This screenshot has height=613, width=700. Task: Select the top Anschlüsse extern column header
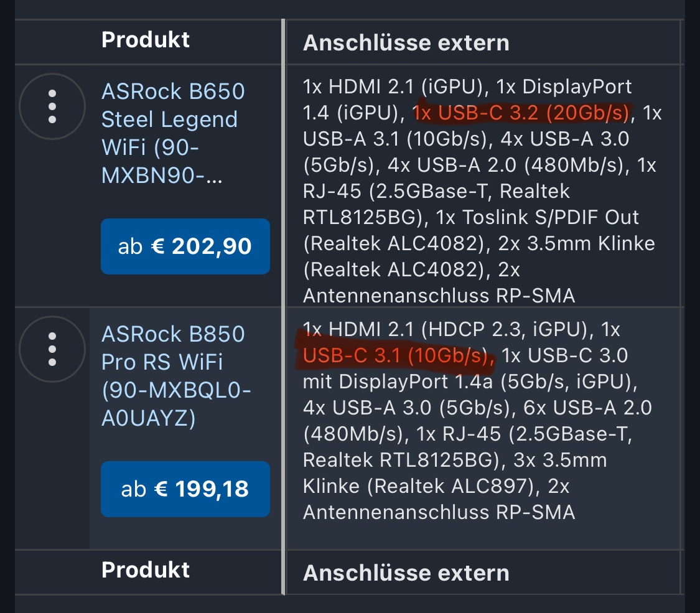(406, 44)
